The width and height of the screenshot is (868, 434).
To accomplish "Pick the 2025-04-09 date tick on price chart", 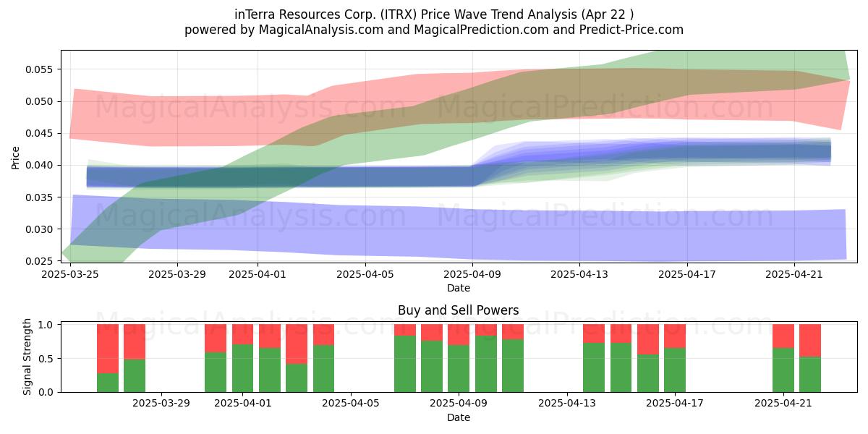I will pyautogui.click(x=473, y=274).
